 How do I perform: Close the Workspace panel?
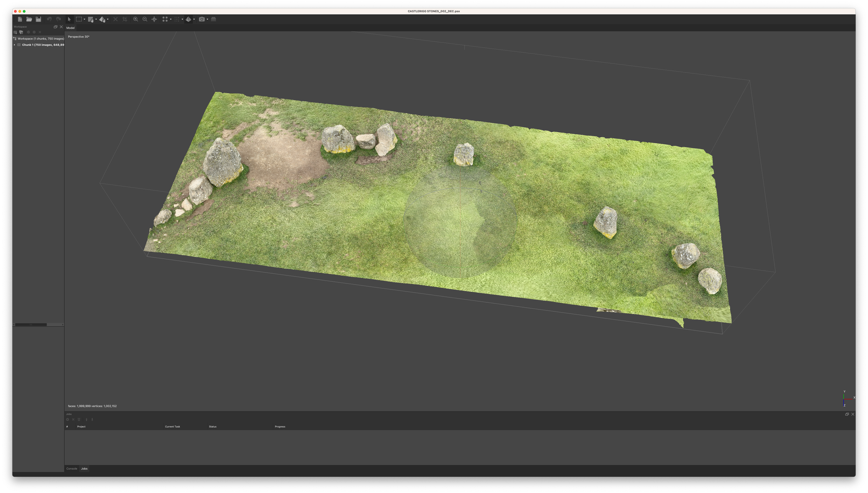pos(61,27)
